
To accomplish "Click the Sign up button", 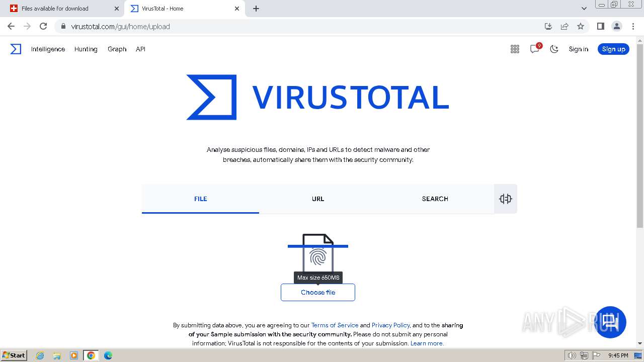I will 613,49.
